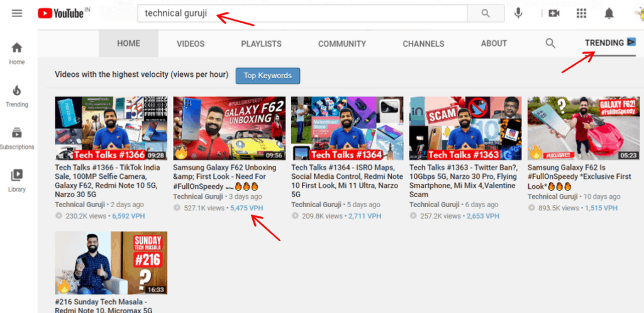Click the 6,592 VPH value
The height and width of the screenshot is (313, 644).
click(x=128, y=216)
